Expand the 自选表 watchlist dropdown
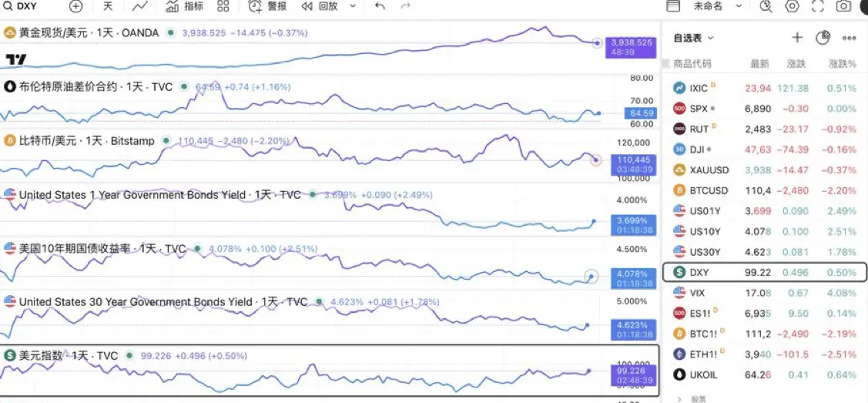Image resolution: width=868 pixels, height=403 pixels. (x=694, y=39)
